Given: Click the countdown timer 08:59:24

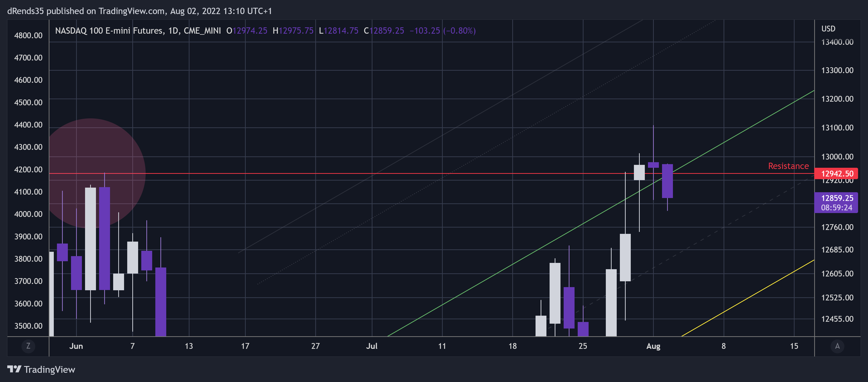Looking at the screenshot, I should coord(836,208).
